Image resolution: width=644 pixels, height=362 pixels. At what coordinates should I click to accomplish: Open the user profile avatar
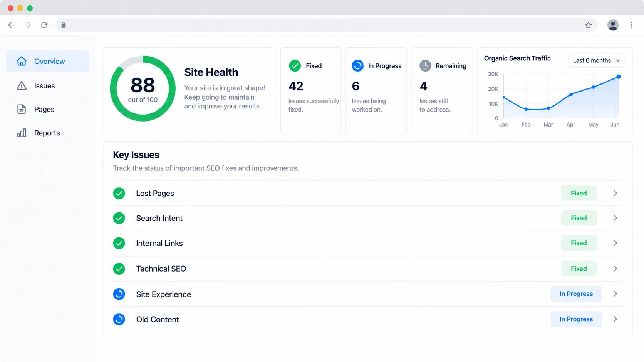(x=613, y=25)
